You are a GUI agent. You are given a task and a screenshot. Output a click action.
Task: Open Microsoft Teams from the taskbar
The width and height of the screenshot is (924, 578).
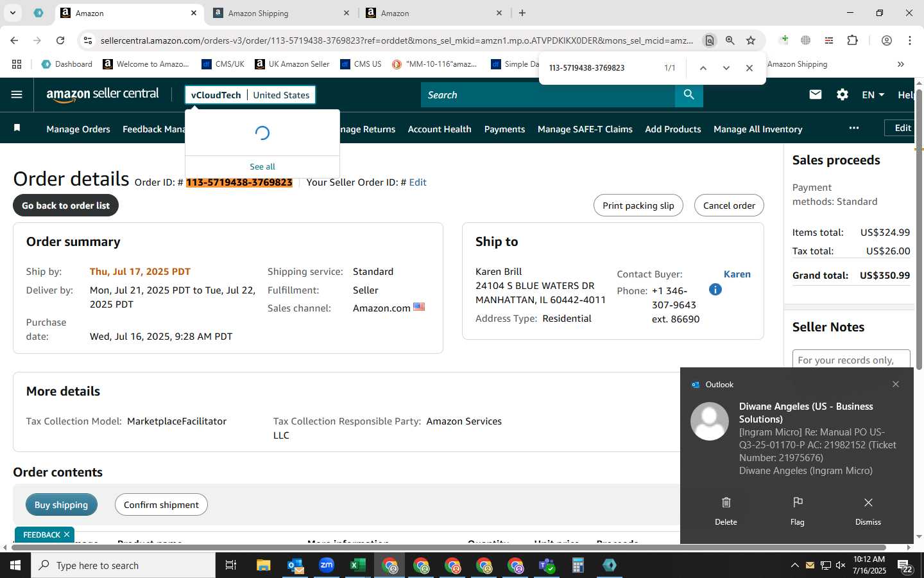[547, 565]
